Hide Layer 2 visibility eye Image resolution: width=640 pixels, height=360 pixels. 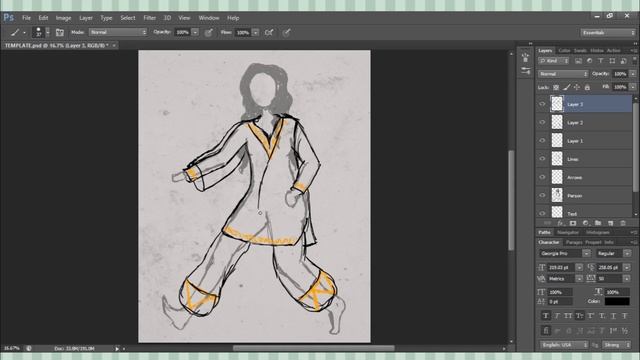pyautogui.click(x=542, y=122)
